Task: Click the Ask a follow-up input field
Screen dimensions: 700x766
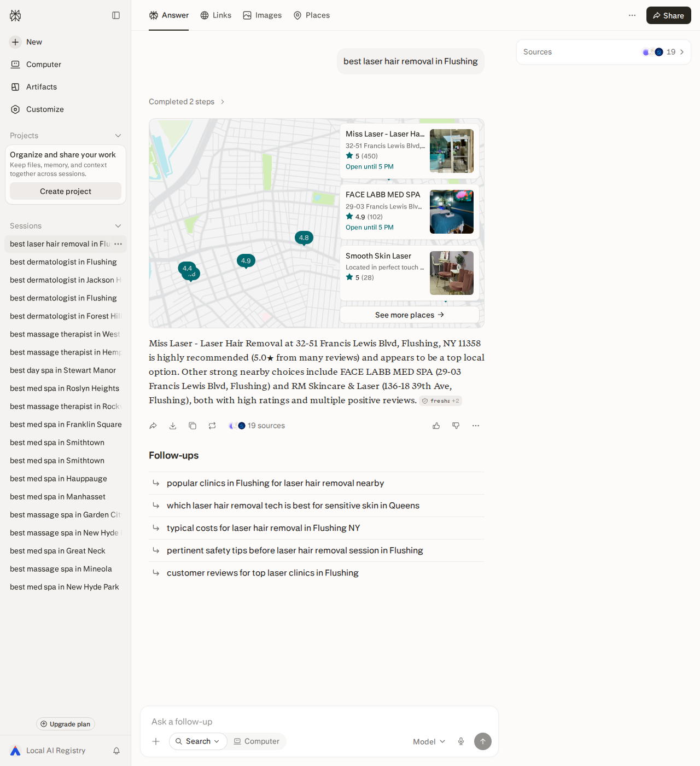Action: point(319,722)
